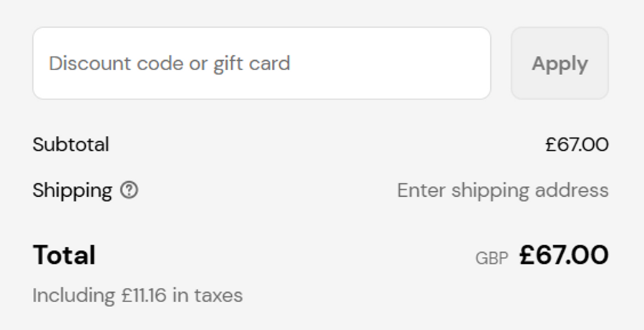Image resolution: width=644 pixels, height=330 pixels.
Task: Click the bold £67.00 total amount
Action: coord(564,255)
